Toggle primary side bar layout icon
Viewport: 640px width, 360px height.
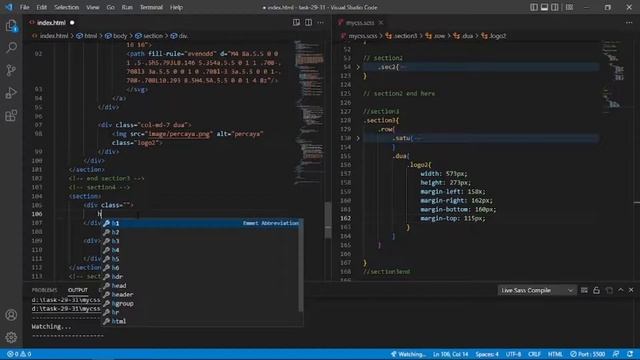[534, 7]
